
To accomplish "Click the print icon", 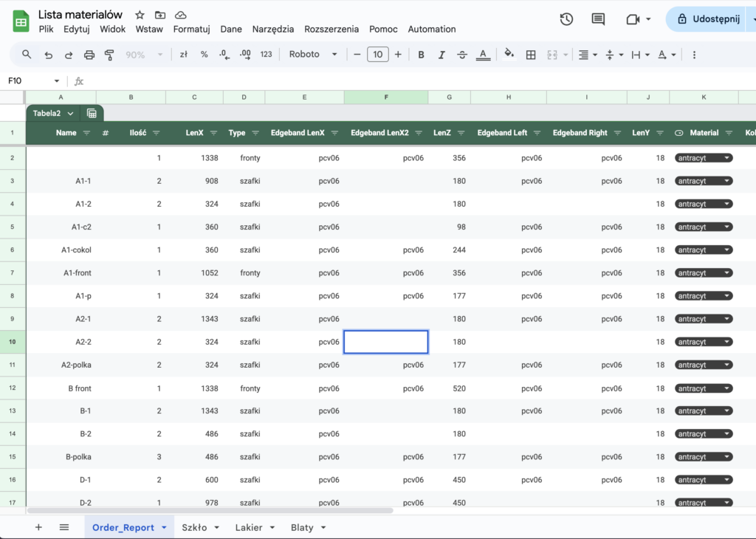I will [x=89, y=55].
